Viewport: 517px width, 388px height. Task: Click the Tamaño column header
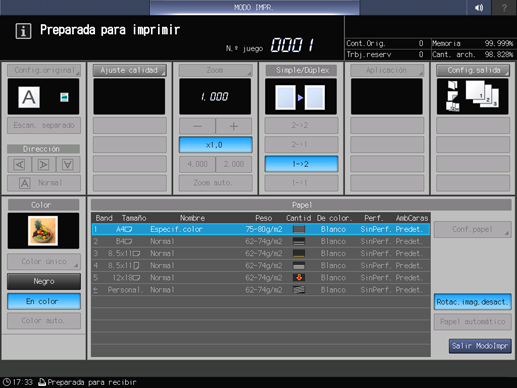pos(134,218)
